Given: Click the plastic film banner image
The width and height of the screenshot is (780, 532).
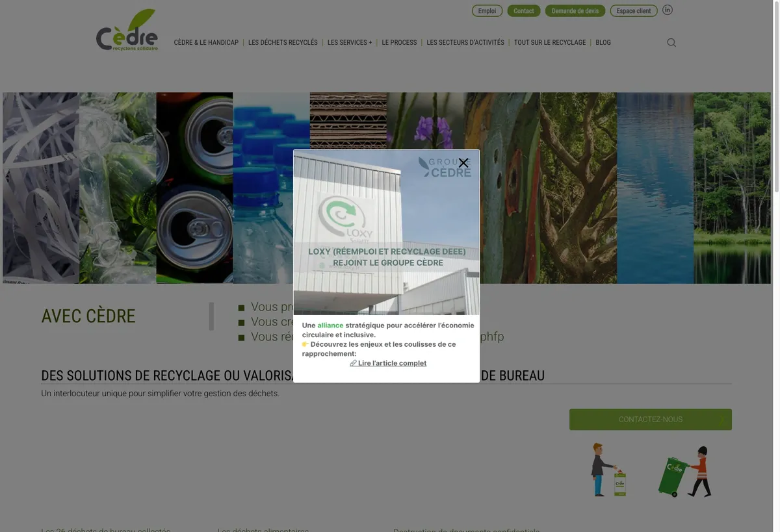Looking at the screenshot, I should pos(118,188).
